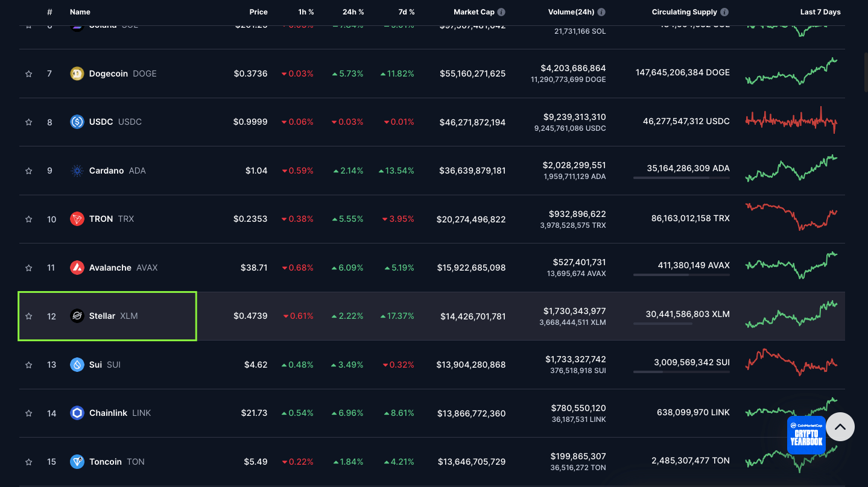Image resolution: width=868 pixels, height=487 pixels.
Task: Select the TRON logo icon
Action: 77,219
